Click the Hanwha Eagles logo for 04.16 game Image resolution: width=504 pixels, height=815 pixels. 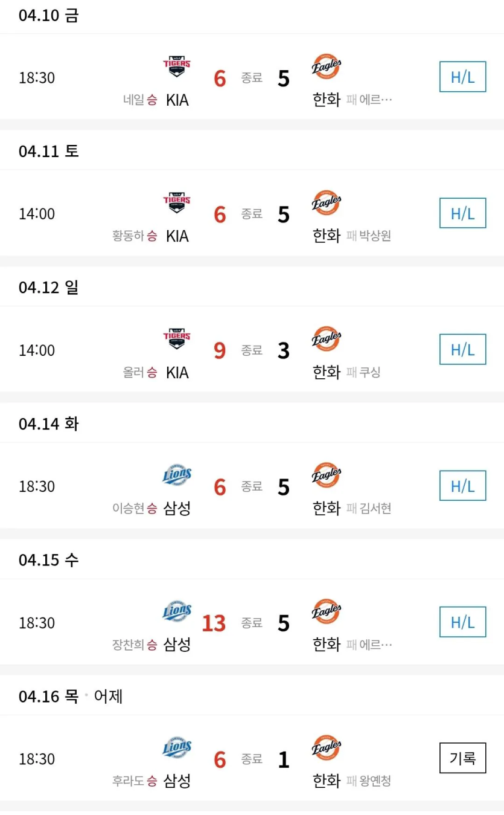327,747
